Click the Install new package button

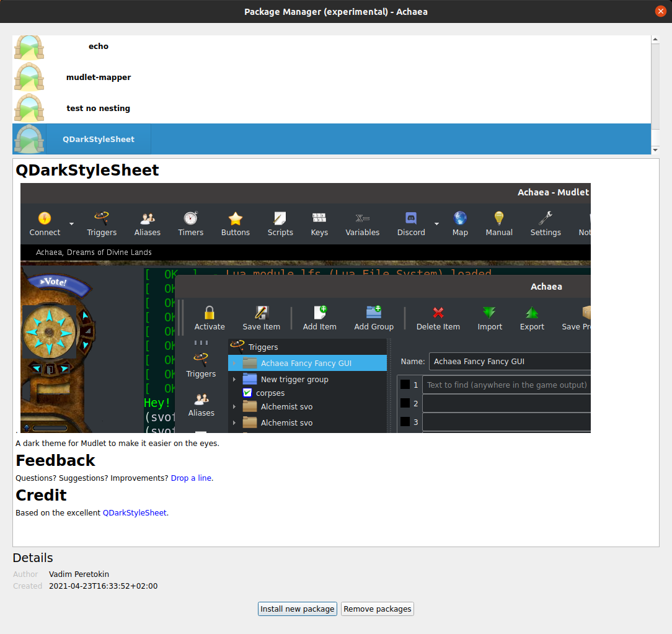pyautogui.click(x=298, y=609)
